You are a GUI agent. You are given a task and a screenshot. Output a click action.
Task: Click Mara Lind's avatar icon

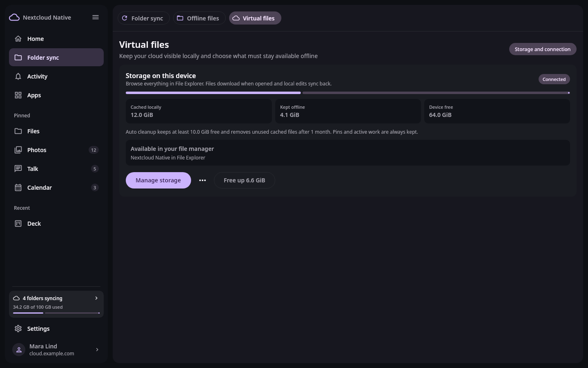[19, 350]
